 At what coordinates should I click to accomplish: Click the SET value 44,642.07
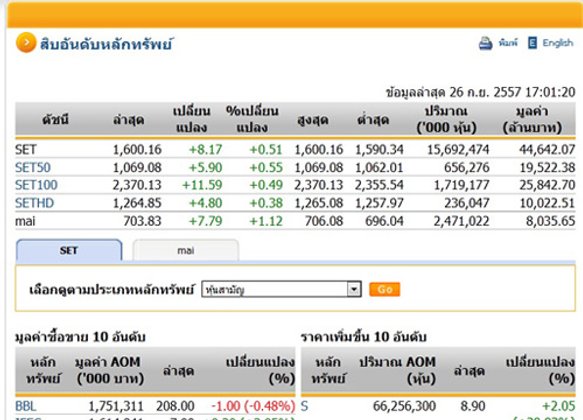click(547, 149)
